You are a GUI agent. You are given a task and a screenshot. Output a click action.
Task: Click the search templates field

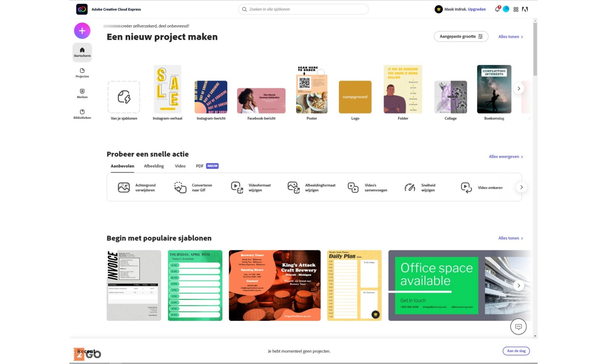[303, 9]
